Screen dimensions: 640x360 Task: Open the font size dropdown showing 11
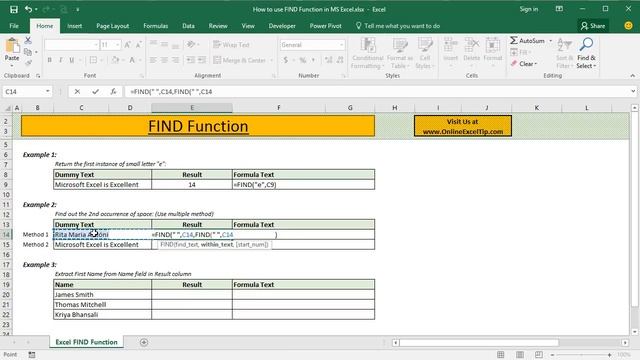[x=118, y=45]
